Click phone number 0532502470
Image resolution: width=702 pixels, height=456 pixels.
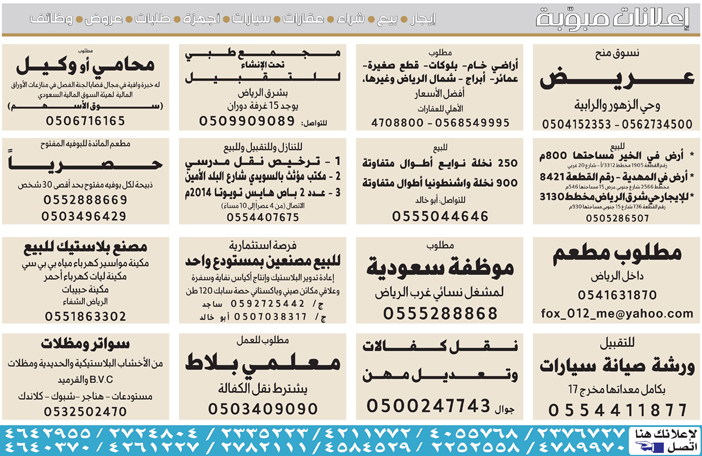85,412
